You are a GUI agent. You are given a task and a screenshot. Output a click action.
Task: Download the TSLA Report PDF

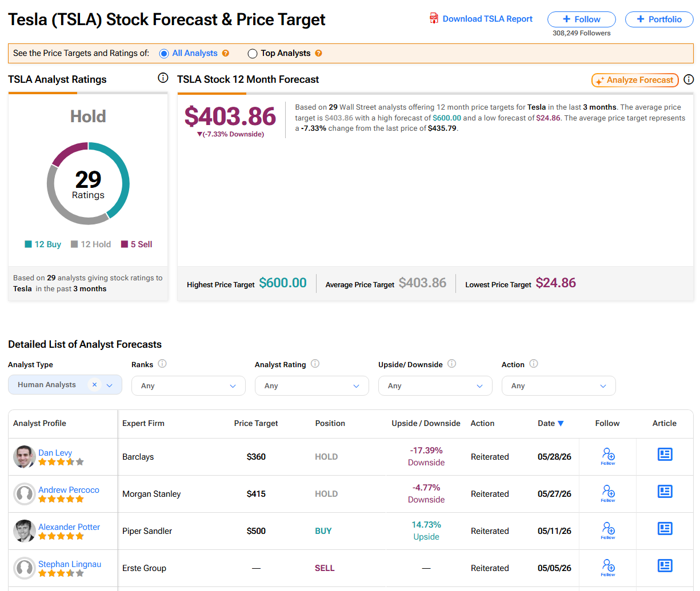pyautogui.click(x=487, y=19)
